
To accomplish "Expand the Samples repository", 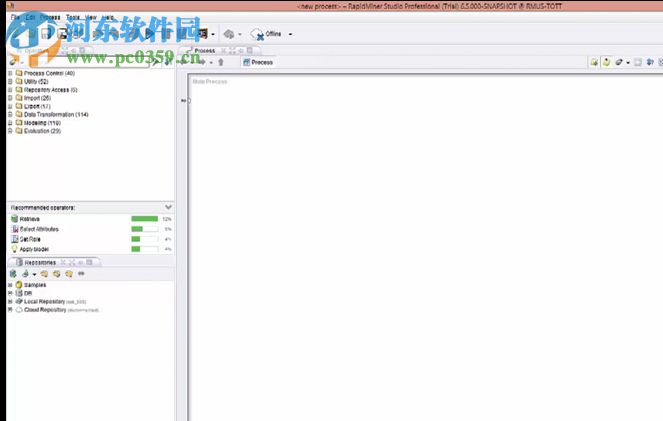I will 10,285.
